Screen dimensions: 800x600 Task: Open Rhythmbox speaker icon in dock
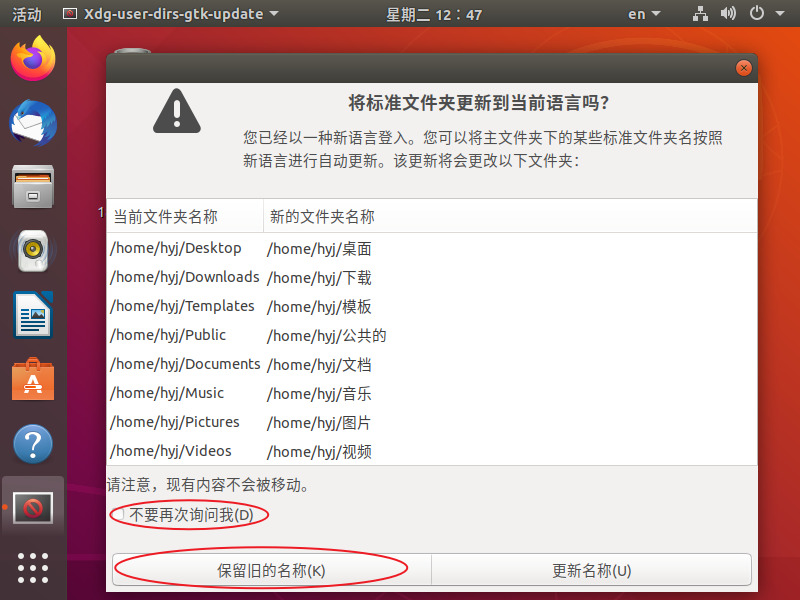(x=33, y=251)
